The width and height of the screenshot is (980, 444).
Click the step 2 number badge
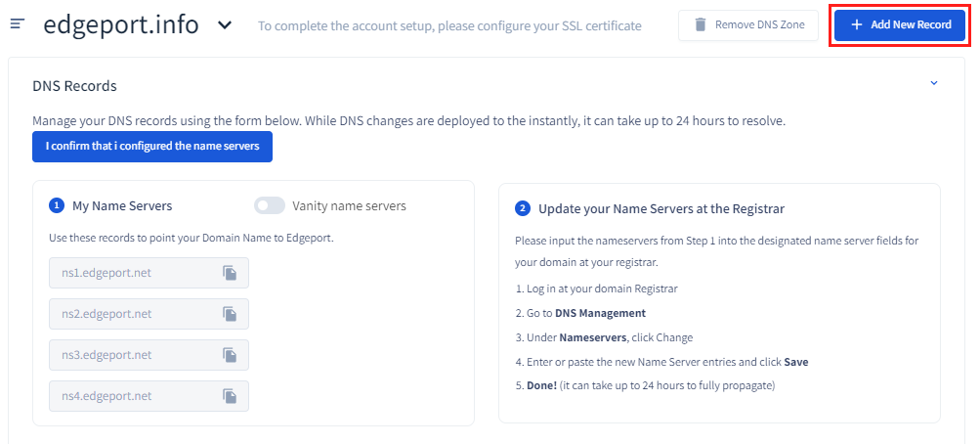[x=523, y=208]
